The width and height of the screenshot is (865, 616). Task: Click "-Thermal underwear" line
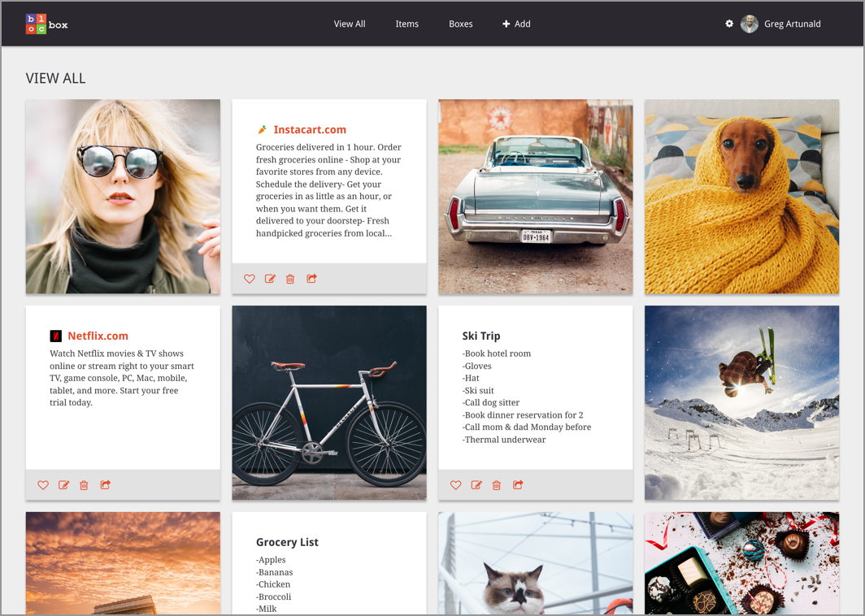click(504, 440)
